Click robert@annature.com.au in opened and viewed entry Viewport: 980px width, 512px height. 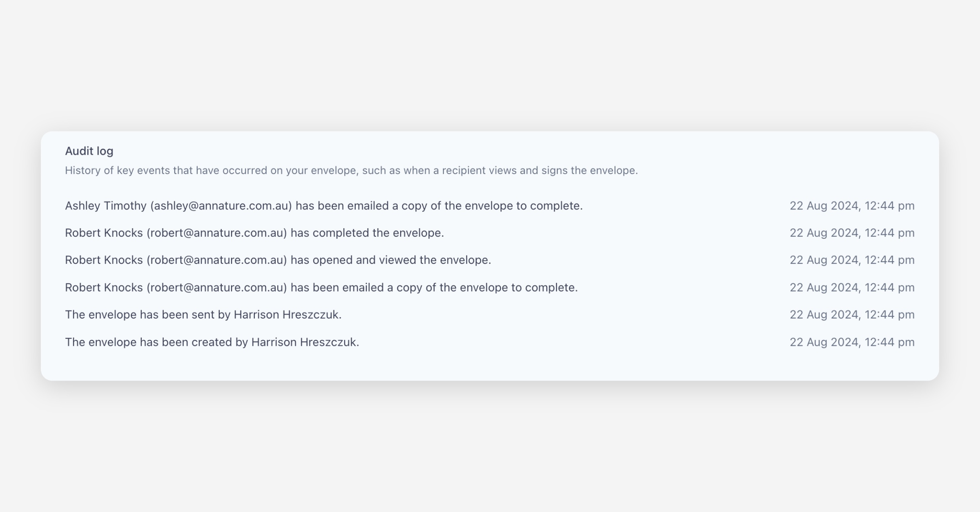(217, 260)
